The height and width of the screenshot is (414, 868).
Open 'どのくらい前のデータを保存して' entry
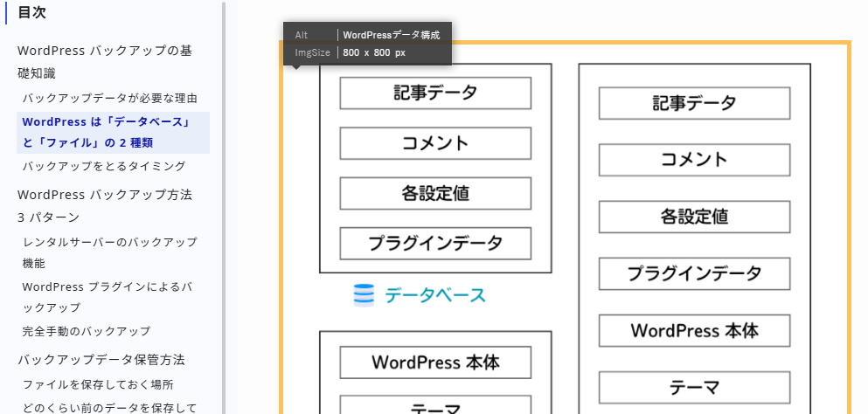[x=109, y=408]
